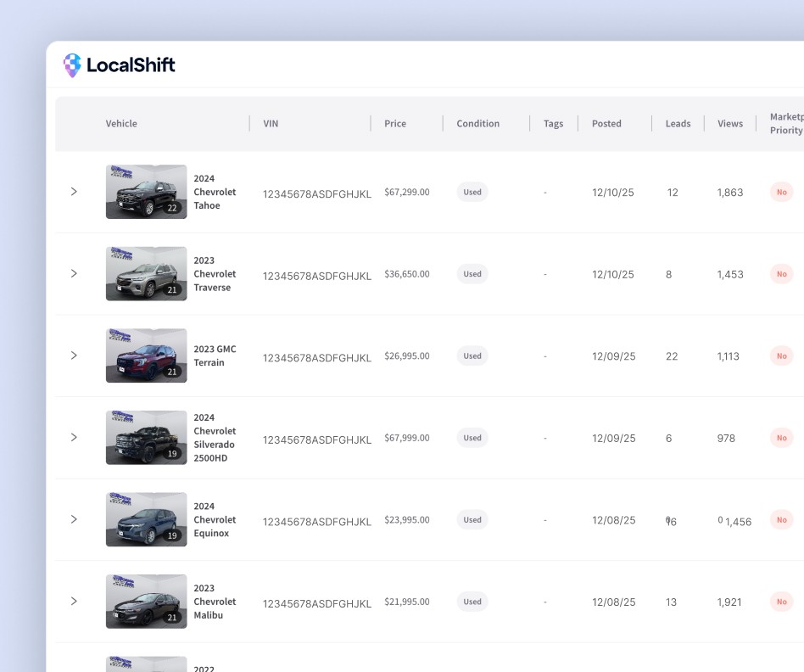
Task: Select the 2023 GMC Terrain name
Action: [x=215, y=356]
